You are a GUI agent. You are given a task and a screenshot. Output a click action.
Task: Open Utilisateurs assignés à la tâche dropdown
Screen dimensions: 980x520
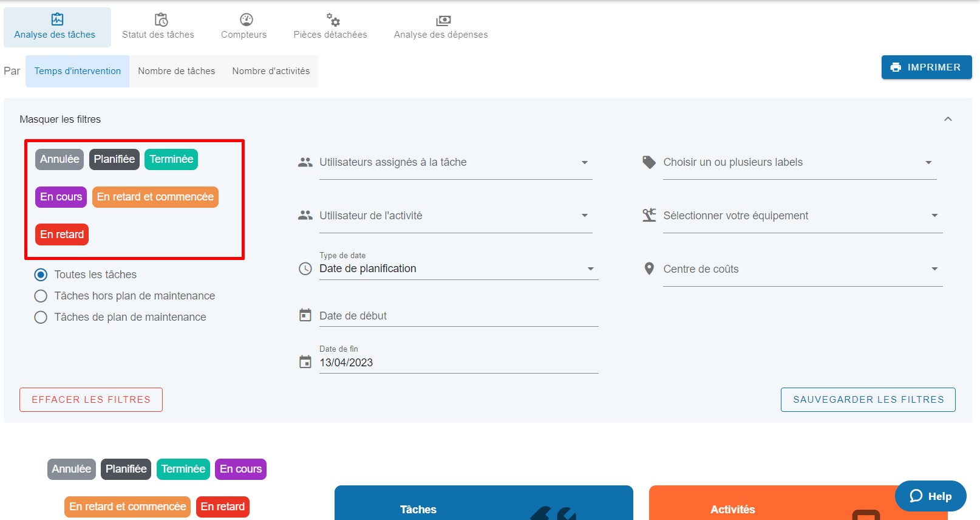point(455,163)
